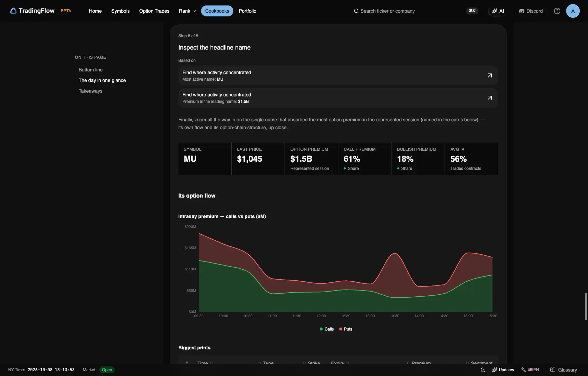Toggle the Calls legend series

(327, 329)
